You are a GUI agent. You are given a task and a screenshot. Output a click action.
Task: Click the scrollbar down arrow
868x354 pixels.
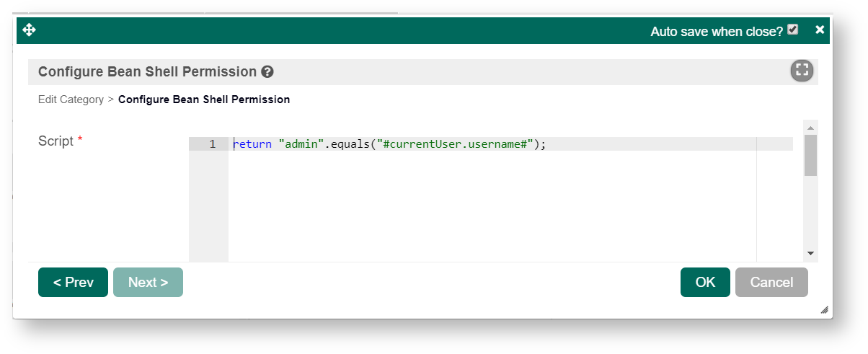click(x=810, y=254)
